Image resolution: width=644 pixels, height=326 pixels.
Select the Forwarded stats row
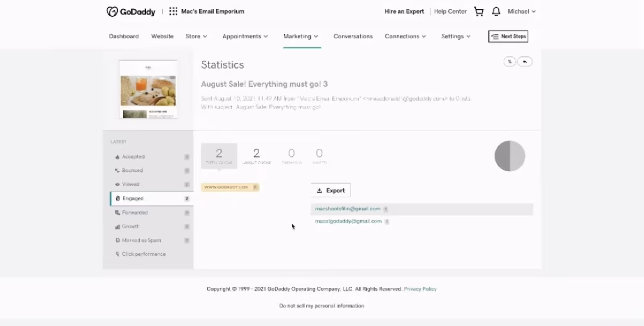coord(152,213)
